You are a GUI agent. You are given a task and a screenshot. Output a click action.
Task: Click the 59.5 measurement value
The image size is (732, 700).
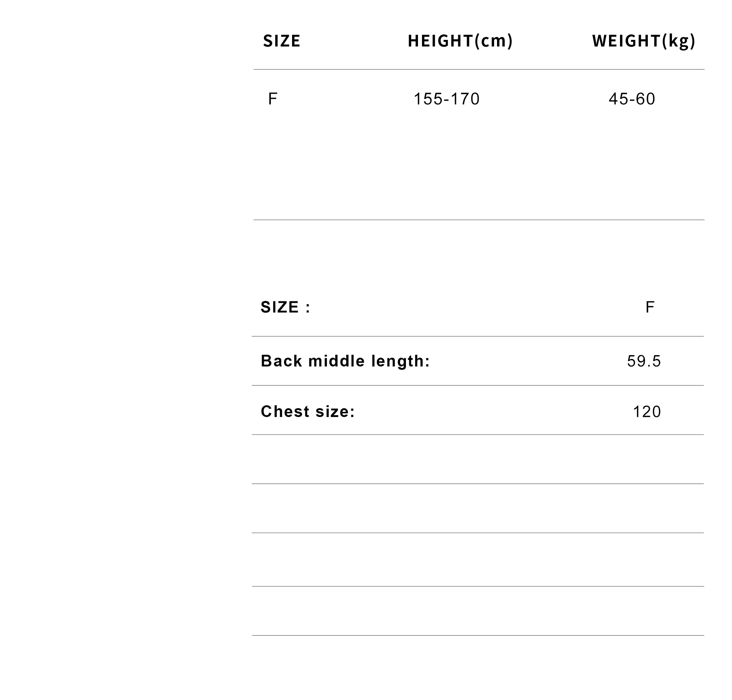point(644,361)
